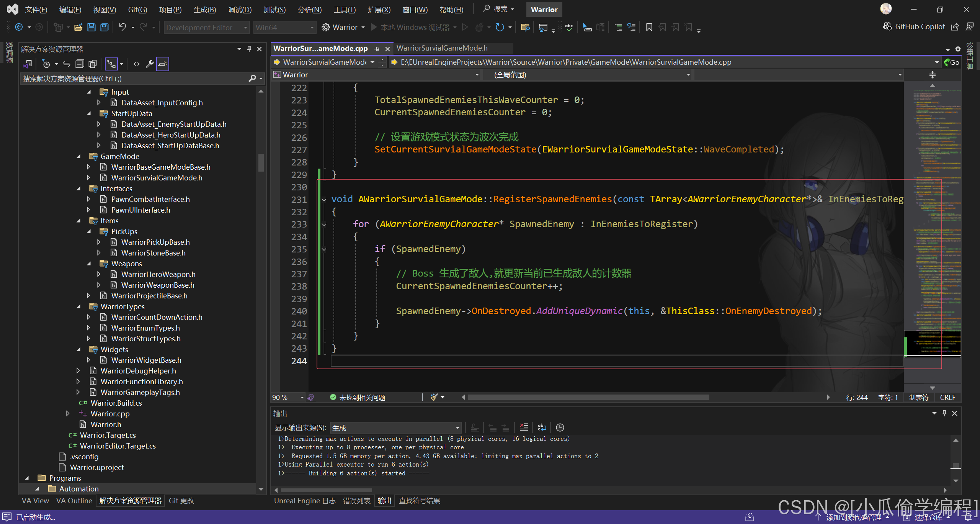Toggle Solution Explorer view switch button
The height and width of the screenshot is (524, 980).
click(27, 64)
